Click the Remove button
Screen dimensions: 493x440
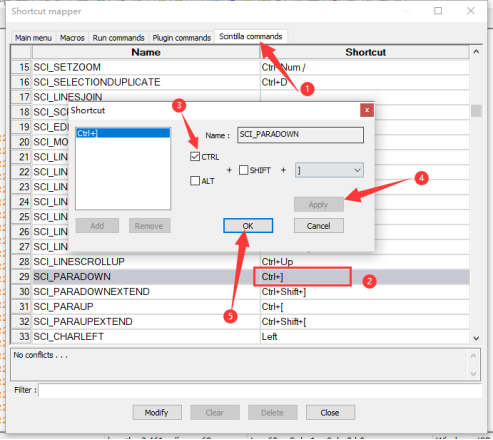point(149,226)
